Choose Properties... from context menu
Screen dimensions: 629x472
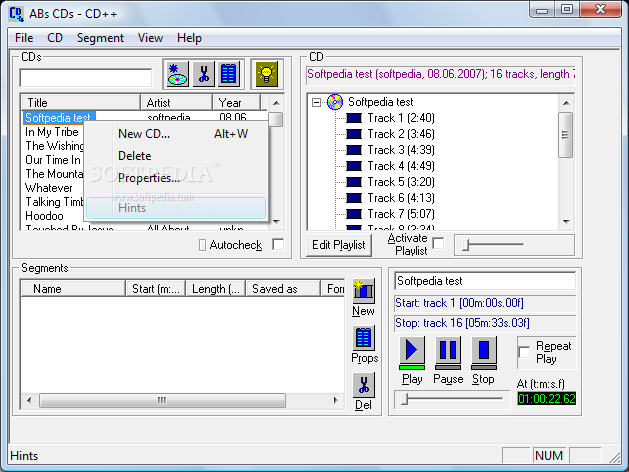[x=176, y=178]
